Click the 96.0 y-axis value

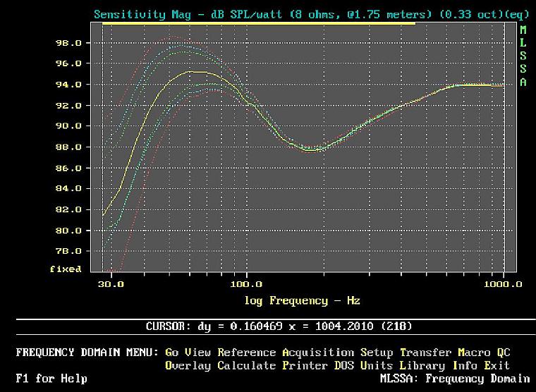pos(68,63)
